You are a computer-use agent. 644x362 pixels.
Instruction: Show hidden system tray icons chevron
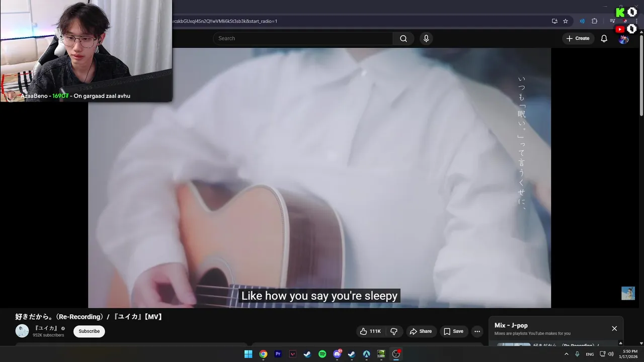pos(567,354)
